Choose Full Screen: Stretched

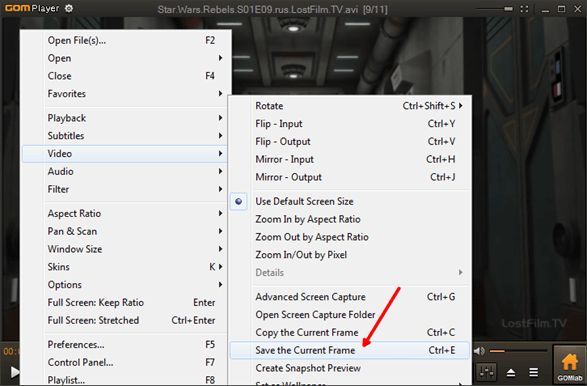[x=125, y=320]
